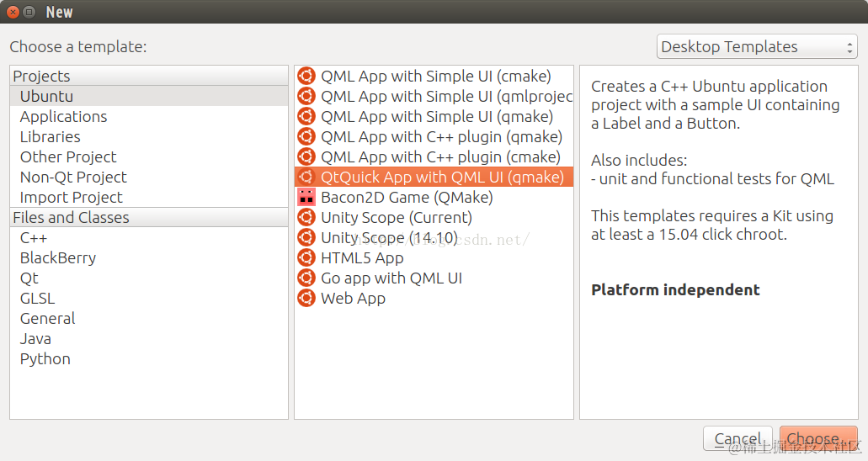Click the icon of QtQuick App with QML UI (qmake)

[306, 178]
